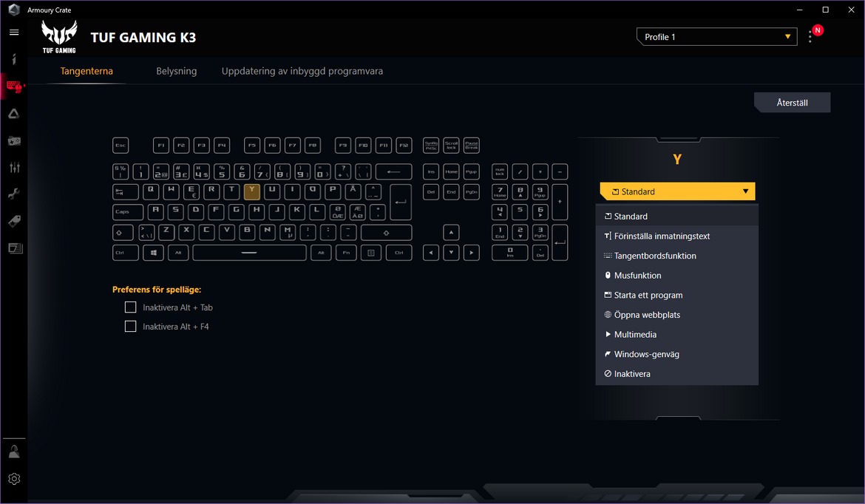Open the game library controller icon
The height and width of the screenshot is (504, 865).
[14, 140]
